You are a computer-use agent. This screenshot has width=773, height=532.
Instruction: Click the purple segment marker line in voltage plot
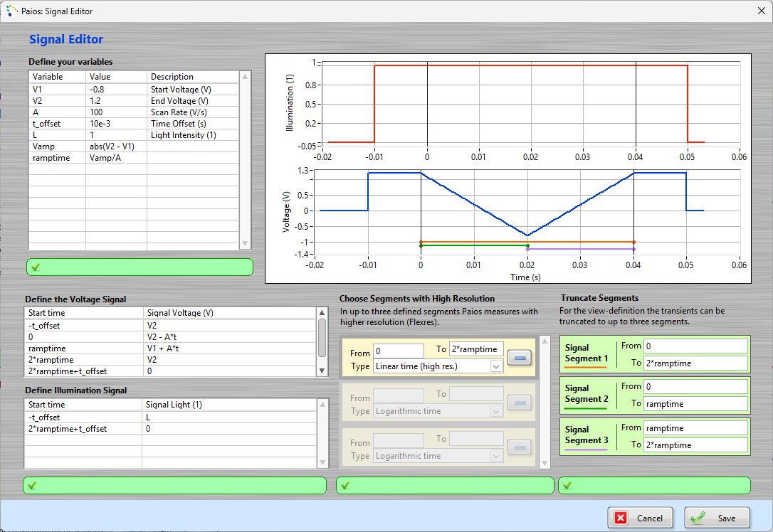[580, 249]
